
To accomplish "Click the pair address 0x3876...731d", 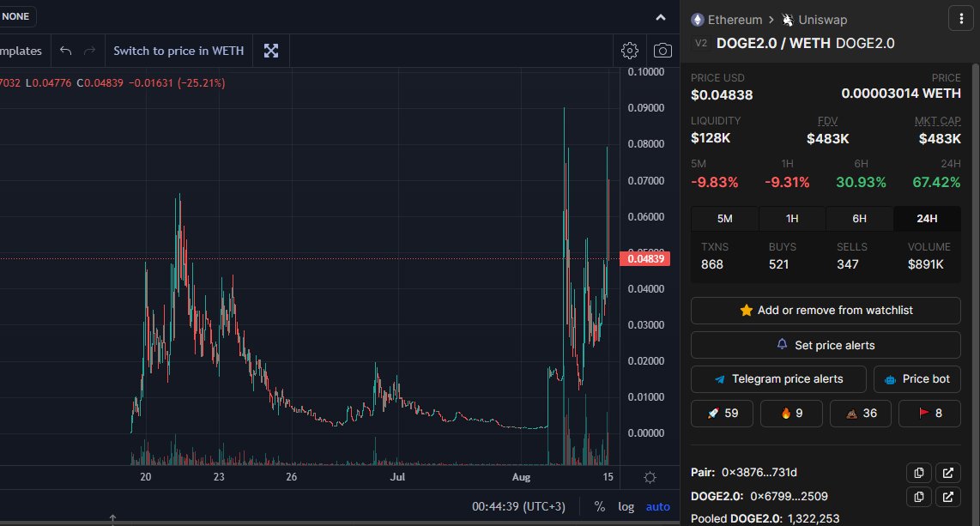I will (x=759, y=473).
